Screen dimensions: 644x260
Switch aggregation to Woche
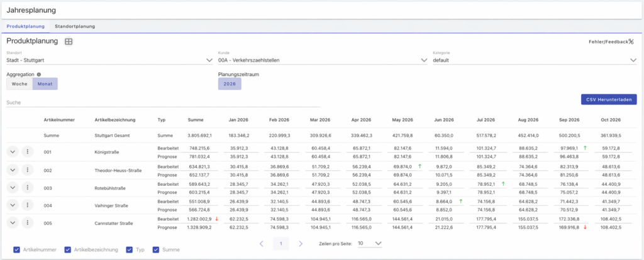[x=19, y=84]
